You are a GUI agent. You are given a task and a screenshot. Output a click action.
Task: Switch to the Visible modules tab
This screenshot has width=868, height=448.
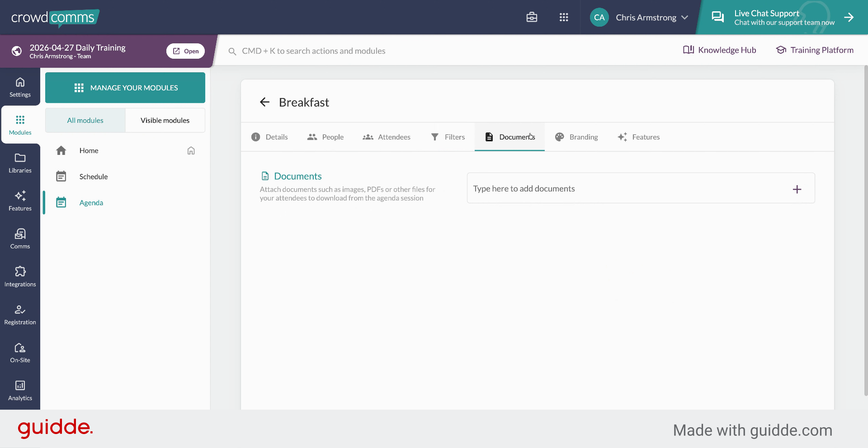click(165, 120)
